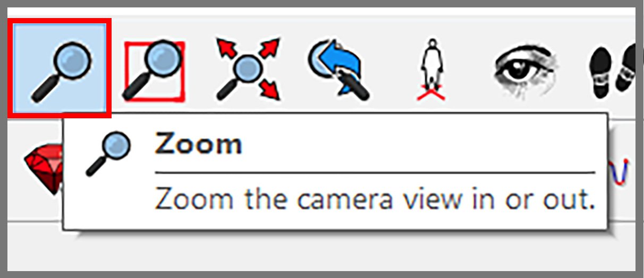Choose the Position Camera tool
Viewport: 644px width, 278px height.
pos(431,69)
